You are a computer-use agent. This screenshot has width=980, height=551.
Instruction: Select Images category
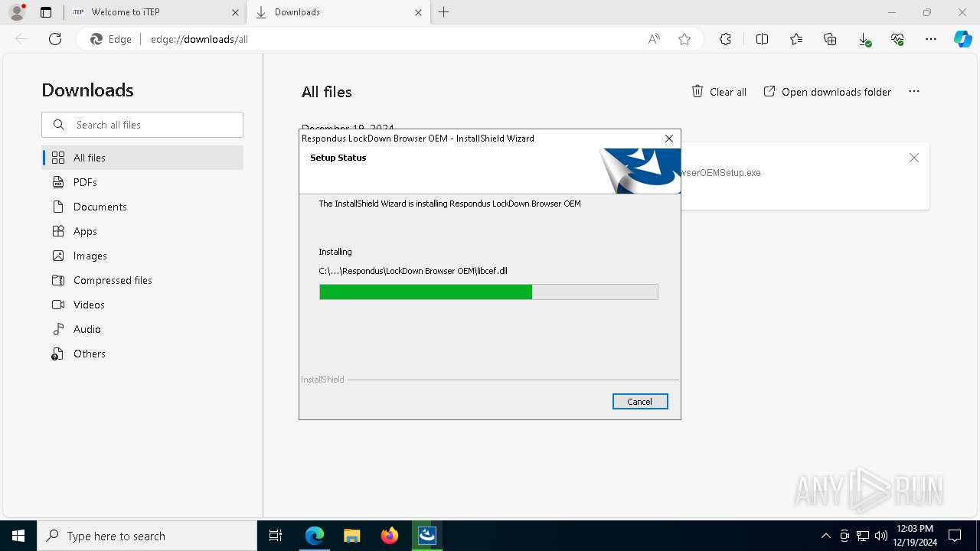tap(142, 256)
